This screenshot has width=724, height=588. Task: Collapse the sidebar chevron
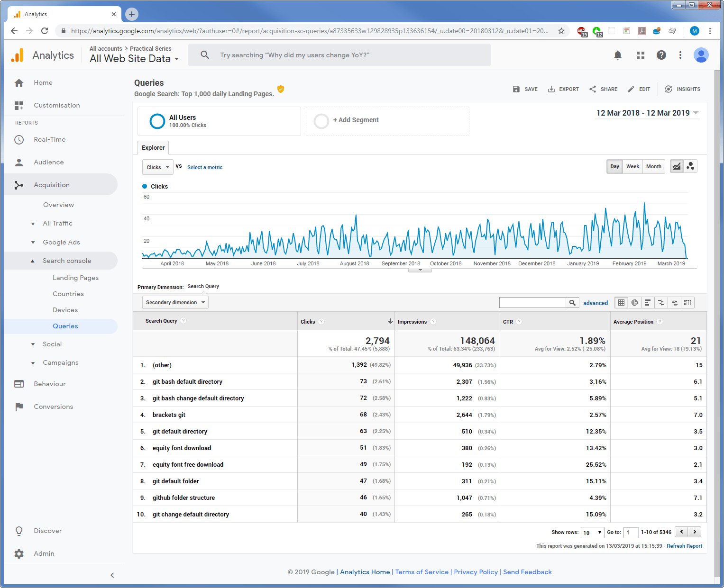click(x=112, y=575)
